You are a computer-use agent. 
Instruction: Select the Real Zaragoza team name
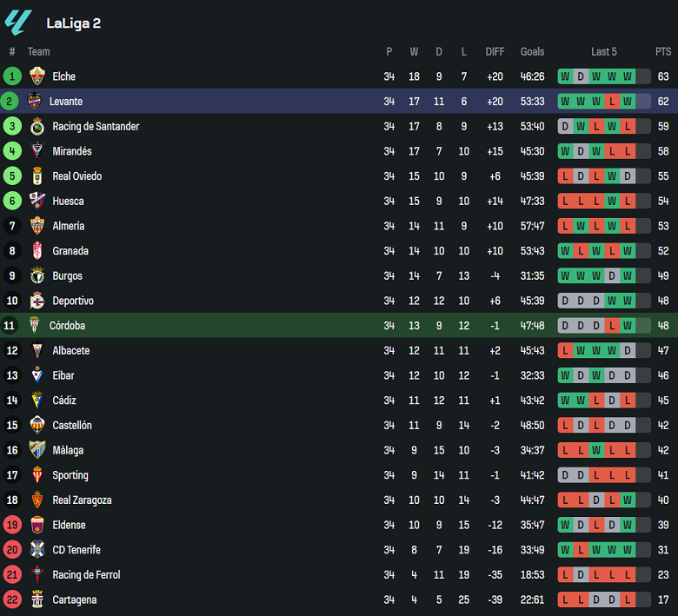pos(82,500)
